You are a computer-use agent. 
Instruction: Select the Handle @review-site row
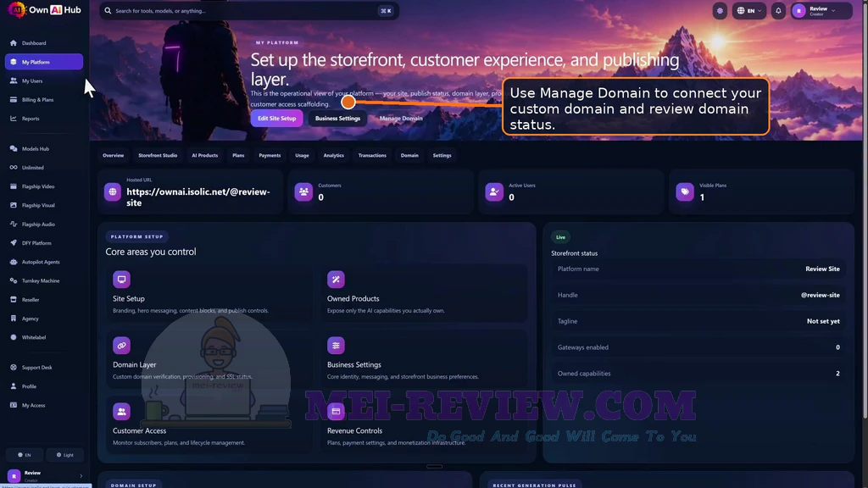698,295
